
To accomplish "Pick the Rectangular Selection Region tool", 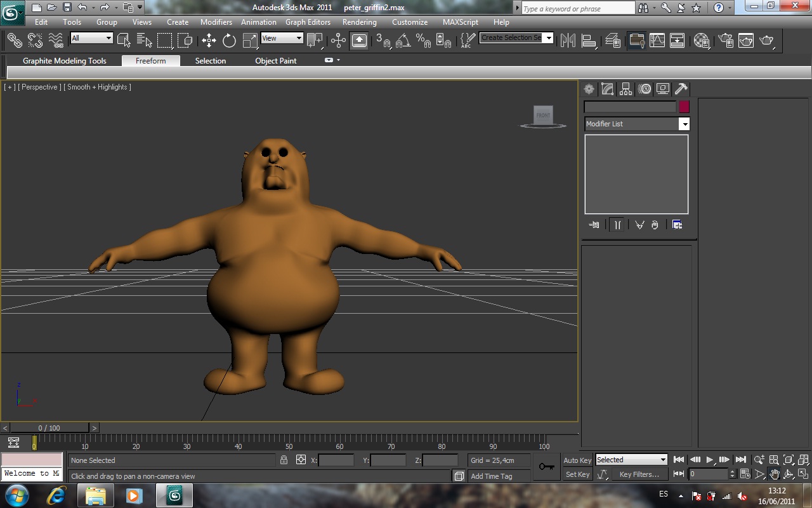I will pos(165,40).
